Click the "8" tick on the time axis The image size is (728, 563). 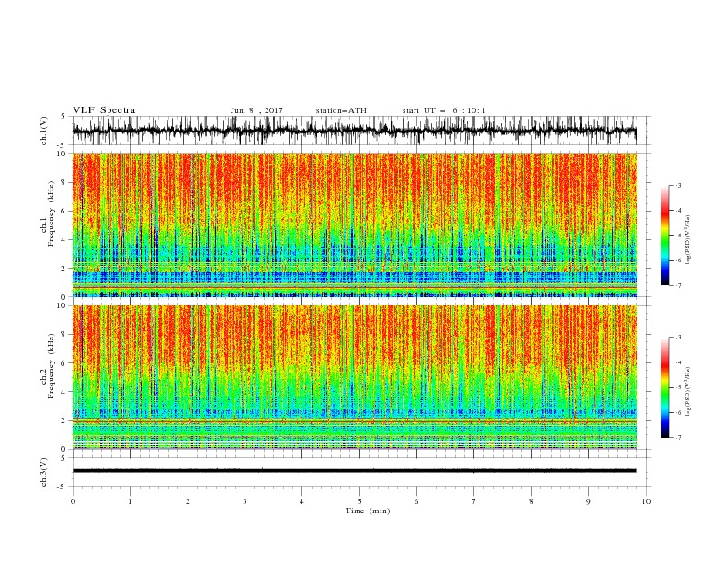pyautogui.click(x=531, y=501)
